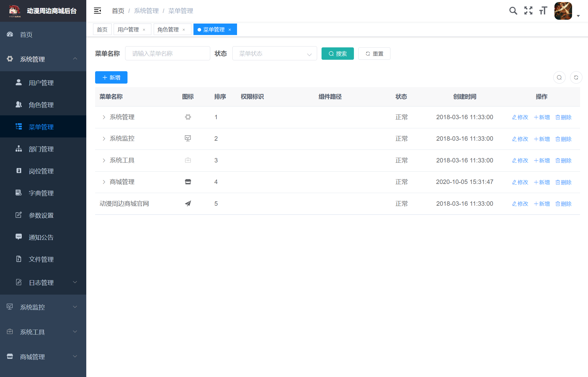Open user avatar dropdown menu
This screenshot has height=377, width=588.
(x=567, y=11)
